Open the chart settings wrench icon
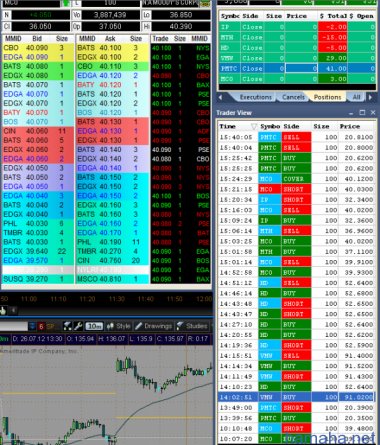Image resolution: width=380 pixels, height=445 pixels. pyautogui.click(x=78, y=326)
